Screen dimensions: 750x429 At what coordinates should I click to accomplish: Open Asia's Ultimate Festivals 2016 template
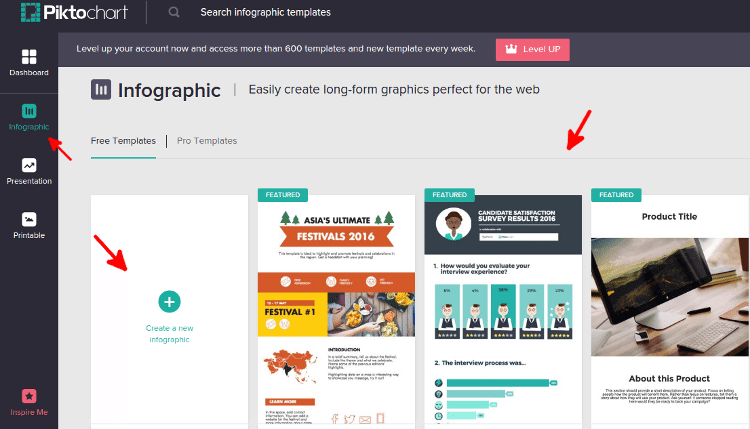(336, 311)
